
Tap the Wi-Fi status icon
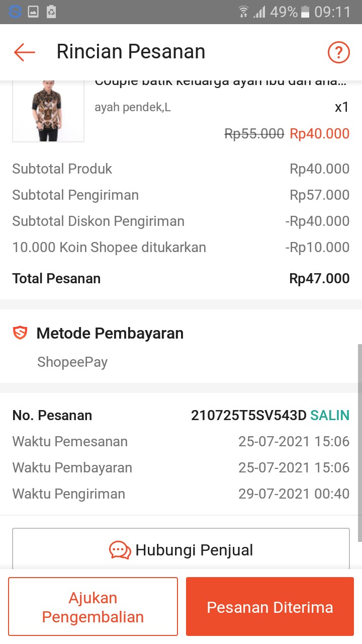click(x=243, y=12)
